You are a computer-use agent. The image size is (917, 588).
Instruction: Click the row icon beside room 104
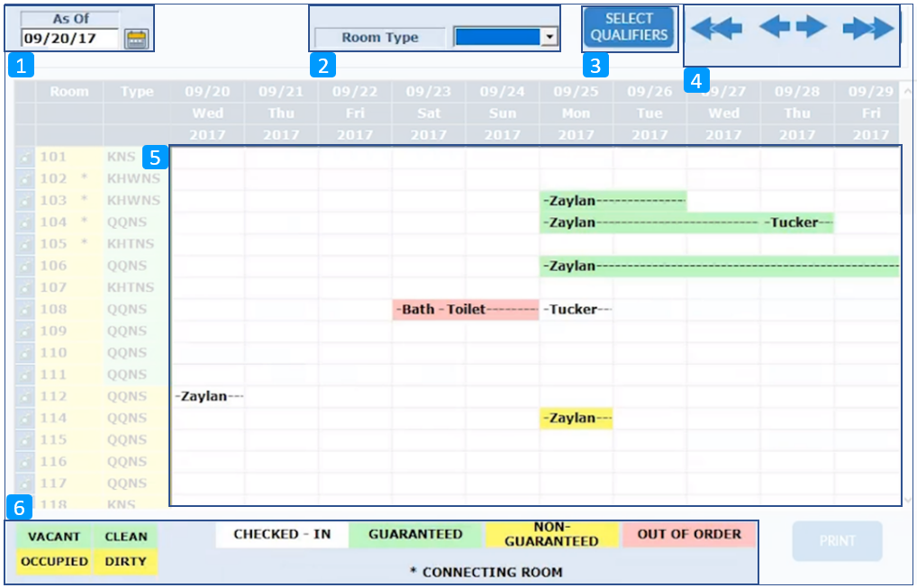[x=25, y=222]
